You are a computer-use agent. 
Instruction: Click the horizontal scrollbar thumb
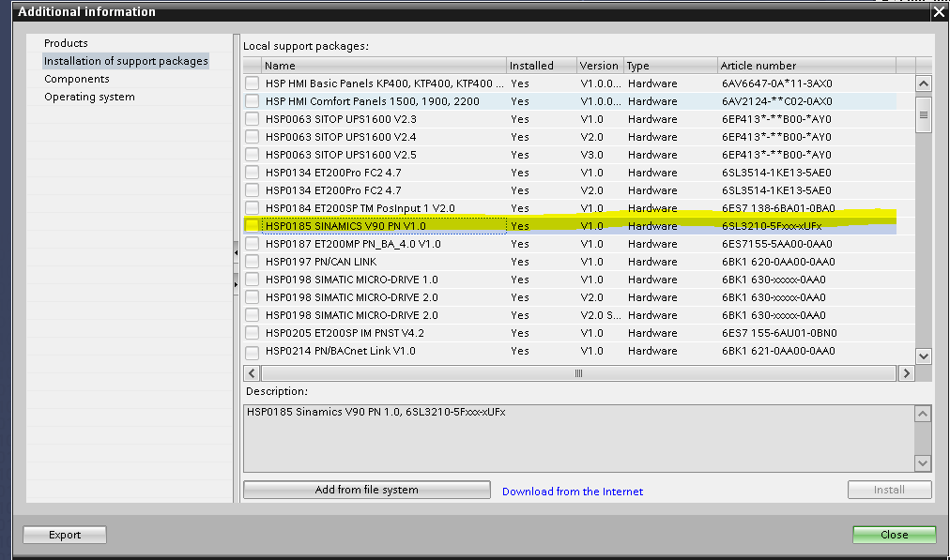(x=578, y=373)
